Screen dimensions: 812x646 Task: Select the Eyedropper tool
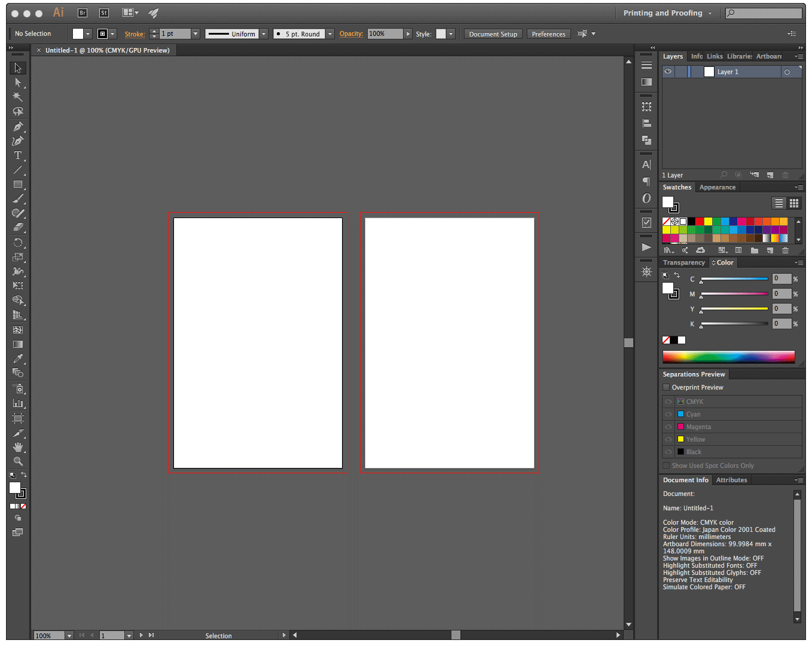pyautogui.click(x=18, y=359)
